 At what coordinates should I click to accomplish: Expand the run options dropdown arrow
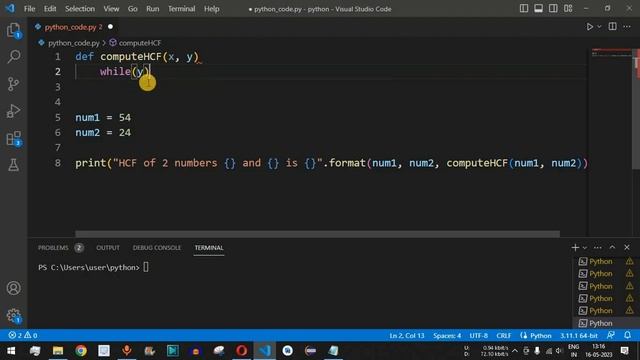pos(599,27)
